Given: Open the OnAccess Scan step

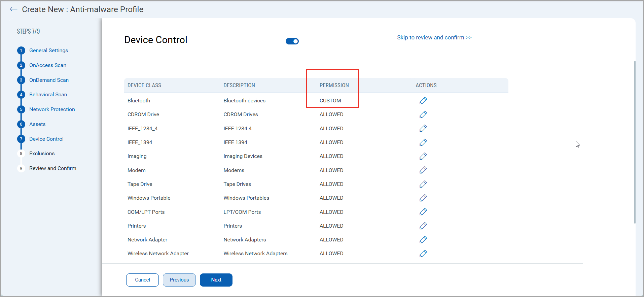Looking at the screenshot, I should (x=47, y=65).
